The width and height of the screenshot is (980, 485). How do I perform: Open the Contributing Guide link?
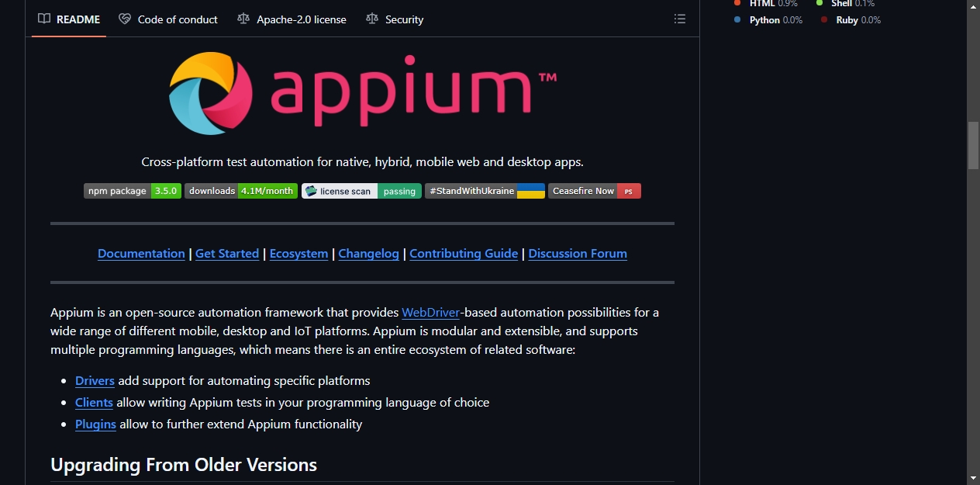[x=464, y=254]
